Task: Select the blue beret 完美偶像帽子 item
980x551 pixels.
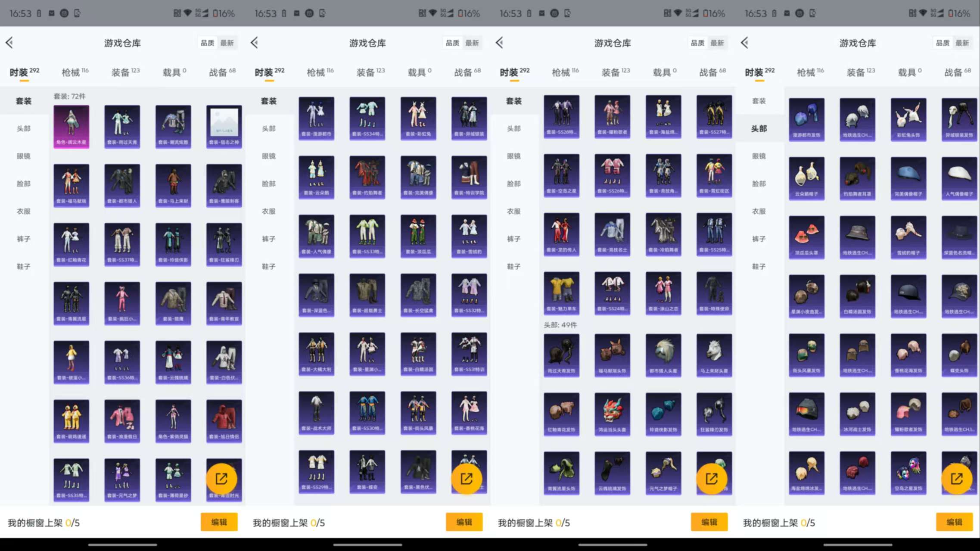Action: 908,178
